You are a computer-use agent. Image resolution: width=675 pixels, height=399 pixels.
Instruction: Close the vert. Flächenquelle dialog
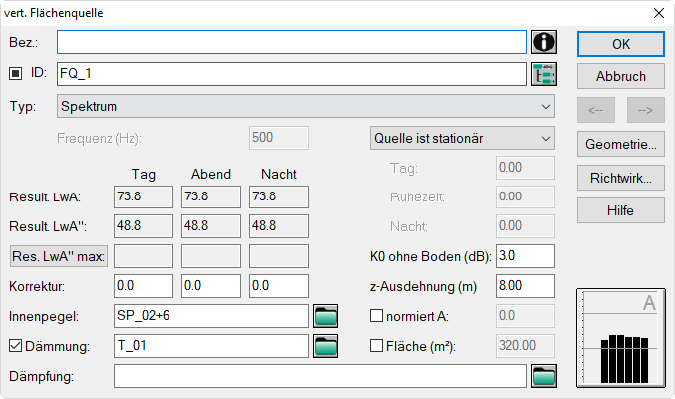(659, 13)
